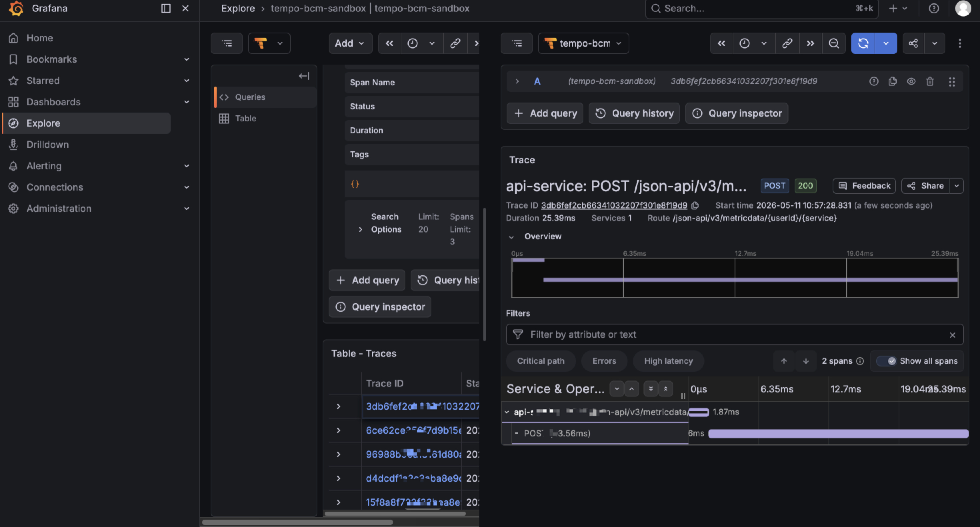Show help for query A
The image size is (980, 527).
pyautogui.click(x=874, y=81)
